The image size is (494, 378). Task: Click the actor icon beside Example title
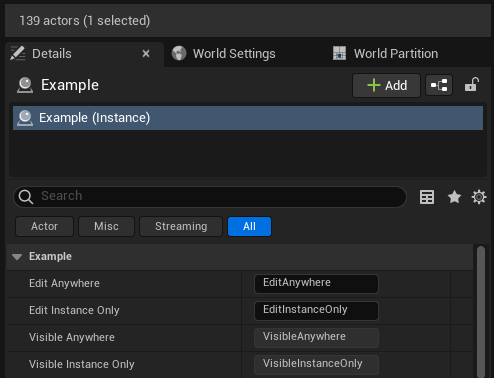click(x=25, y=85)
